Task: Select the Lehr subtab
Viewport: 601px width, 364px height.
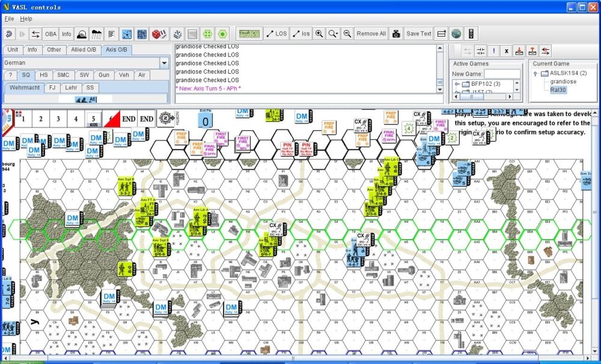Action: tap(71, 88)
